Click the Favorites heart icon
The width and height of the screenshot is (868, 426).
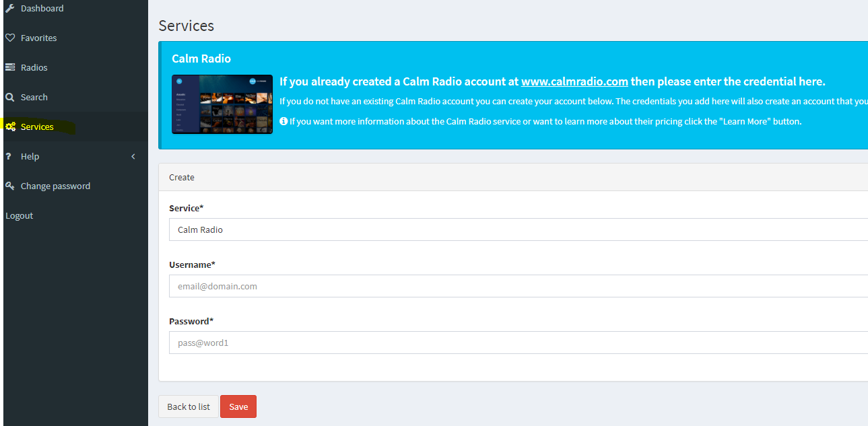coord(9,38)
